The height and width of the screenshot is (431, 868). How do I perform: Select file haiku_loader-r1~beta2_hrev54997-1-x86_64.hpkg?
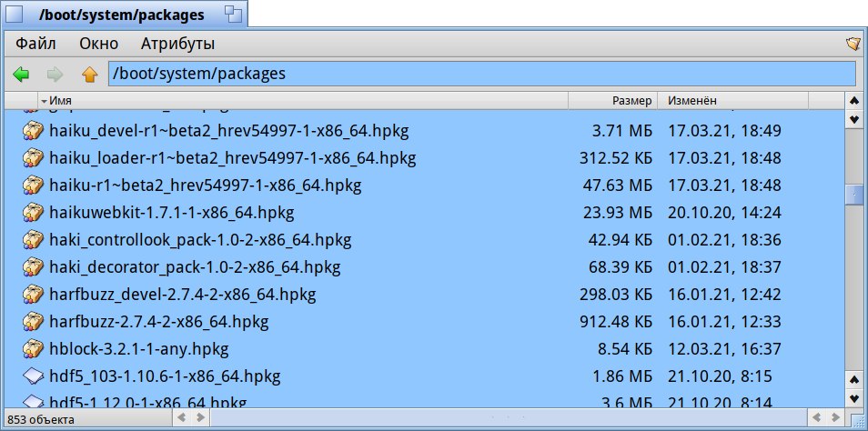pos(233,158)
